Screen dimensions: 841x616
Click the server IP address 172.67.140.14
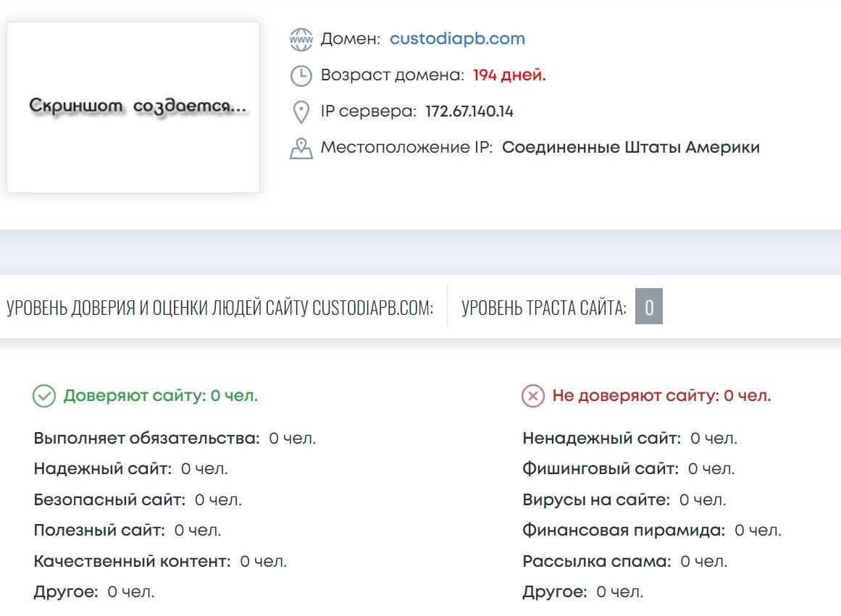(469, 111)
